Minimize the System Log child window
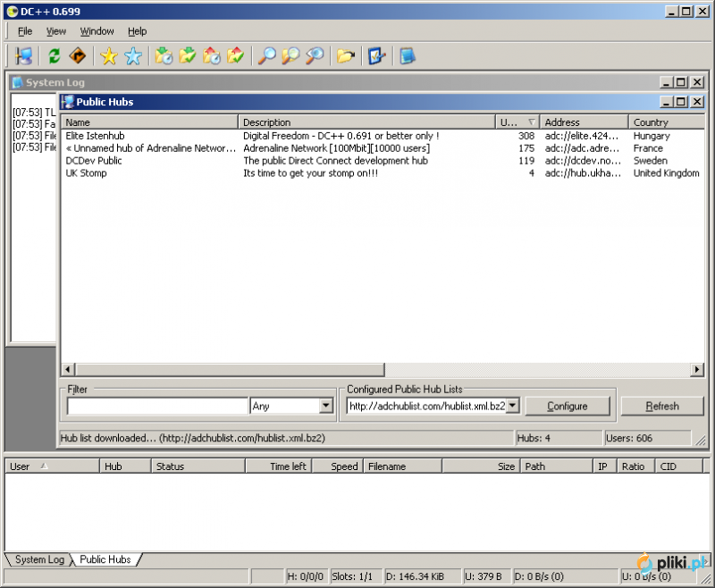 (666, 82)
